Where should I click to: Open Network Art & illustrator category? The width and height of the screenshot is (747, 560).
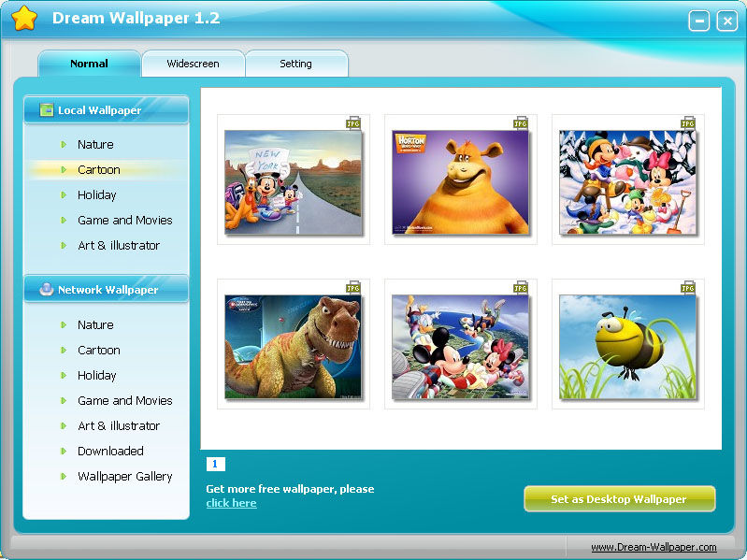[x=119, y=425]
